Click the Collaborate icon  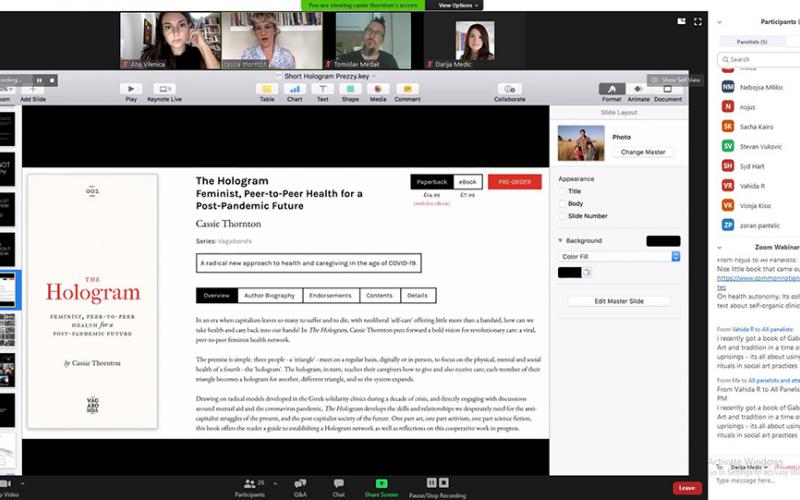[509, 89]
